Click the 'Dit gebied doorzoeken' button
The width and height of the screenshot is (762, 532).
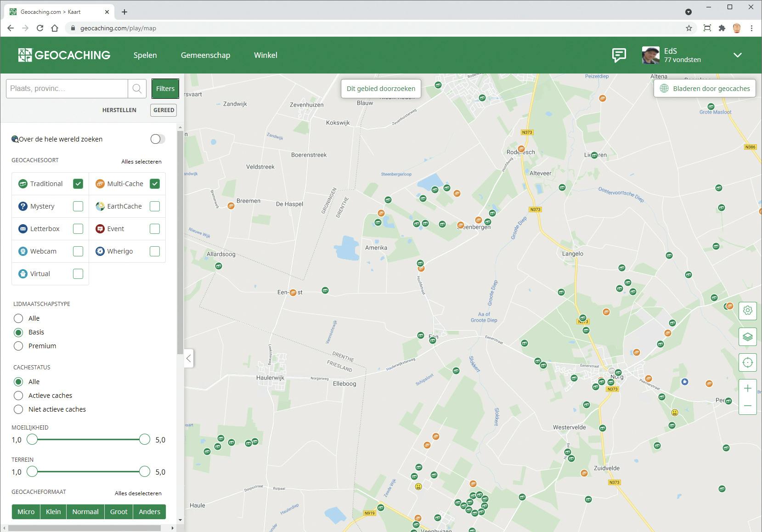pyautogui.click(x=381, y=89)
